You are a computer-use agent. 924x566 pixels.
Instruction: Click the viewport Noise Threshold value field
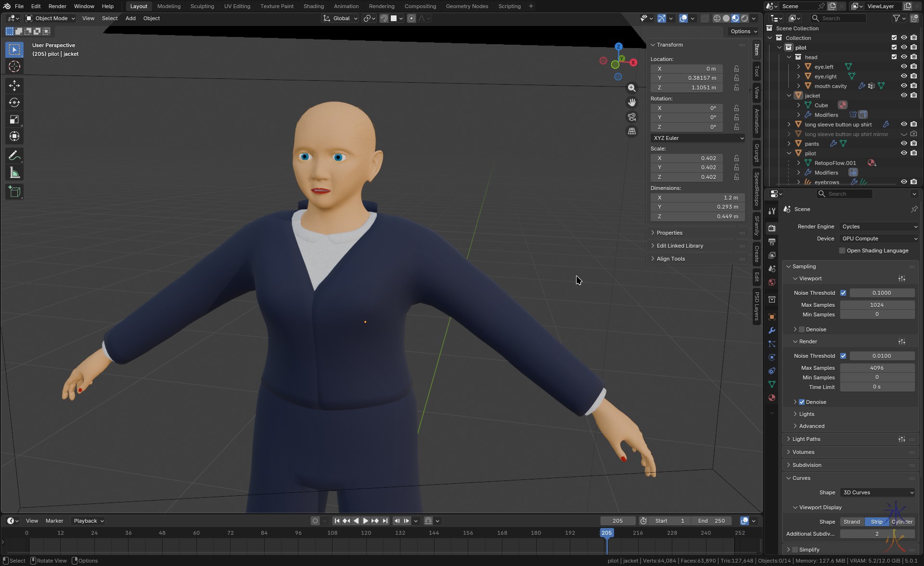pos(881,293)
